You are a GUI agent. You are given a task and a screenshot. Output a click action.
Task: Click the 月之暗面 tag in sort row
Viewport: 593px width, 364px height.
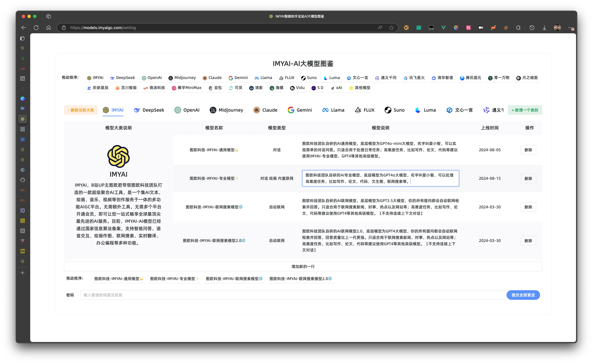(x=527, y=78)
